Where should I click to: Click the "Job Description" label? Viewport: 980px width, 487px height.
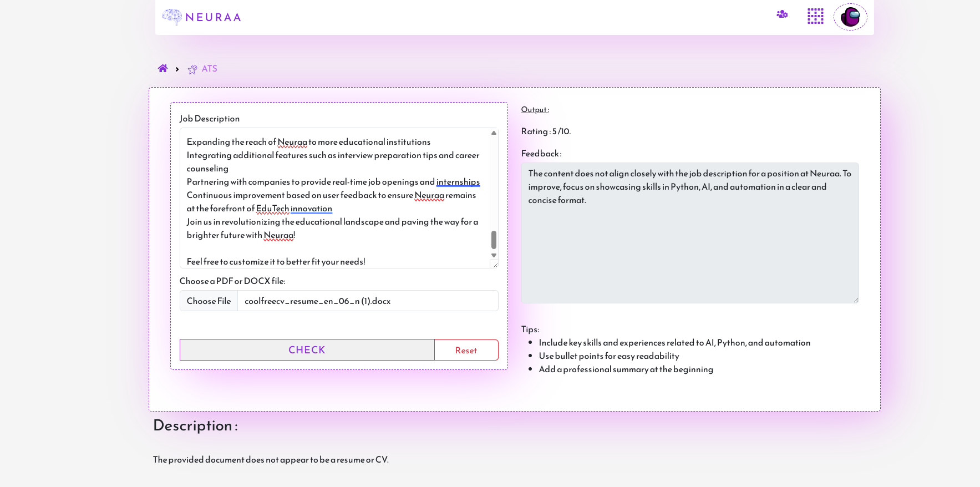click(210, 119)
